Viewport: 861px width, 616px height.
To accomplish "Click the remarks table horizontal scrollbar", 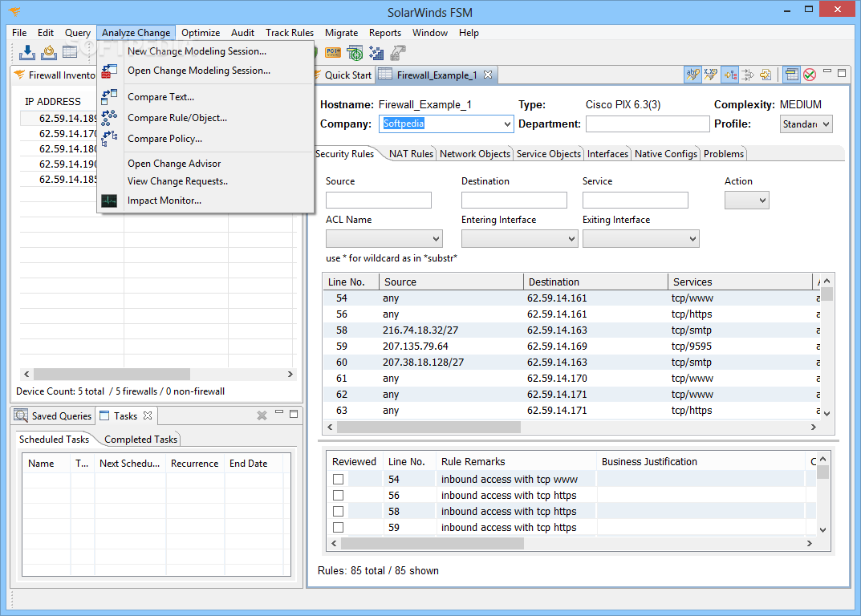I will pos(433,544).
